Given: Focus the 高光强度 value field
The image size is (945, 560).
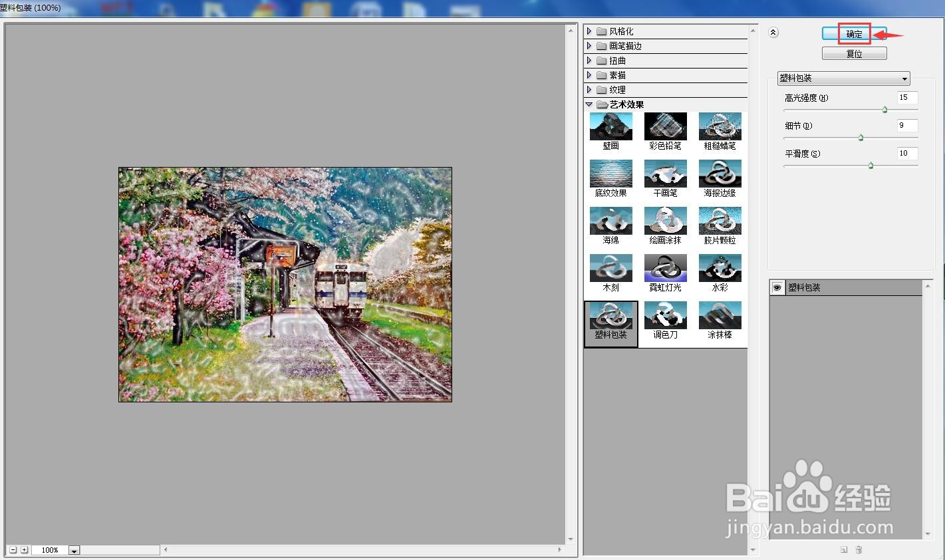Looking at the screenshot, I should pyautogui.click(x=907, y=98).
